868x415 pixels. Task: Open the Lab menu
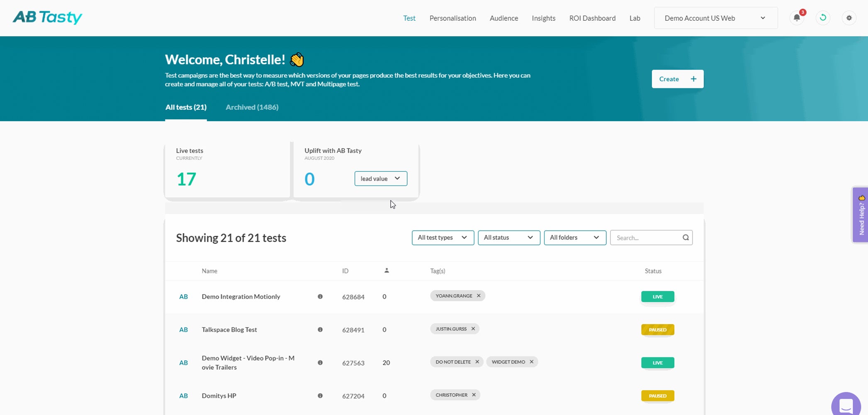[x=635, y=18]
